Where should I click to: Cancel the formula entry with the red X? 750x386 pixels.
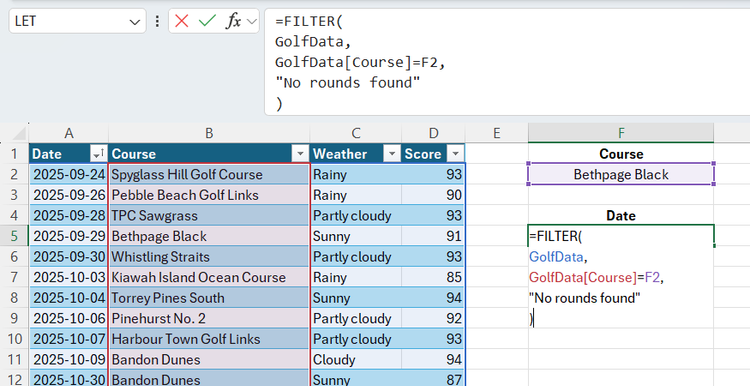click(x=182, y=21)
